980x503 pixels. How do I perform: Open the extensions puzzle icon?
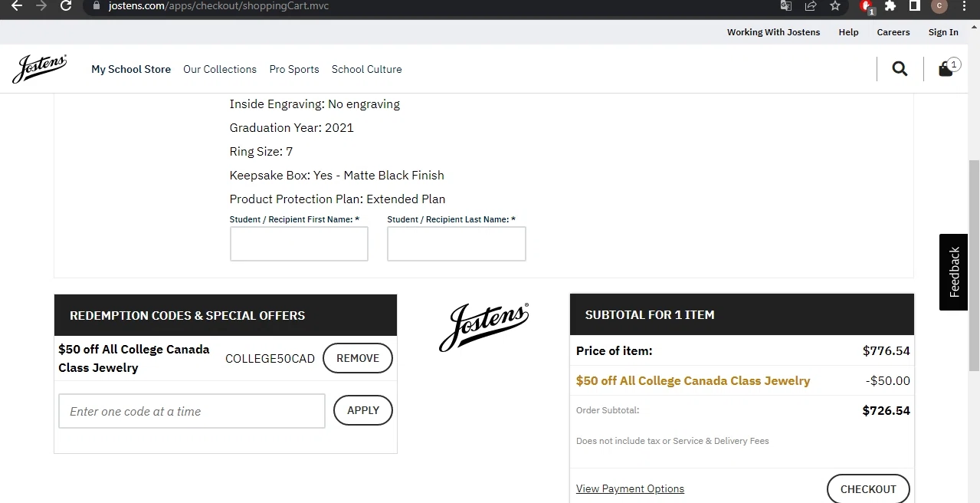(x=890, y=5)
